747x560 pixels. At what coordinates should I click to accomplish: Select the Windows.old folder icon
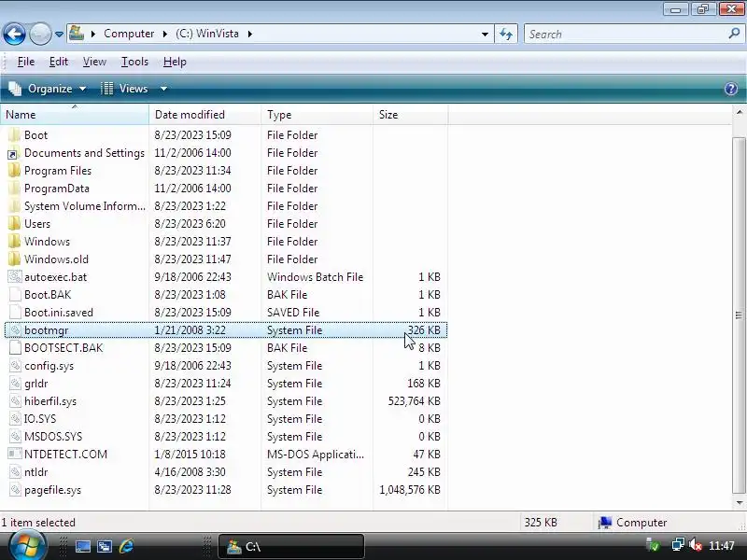[x=15, y=259]
